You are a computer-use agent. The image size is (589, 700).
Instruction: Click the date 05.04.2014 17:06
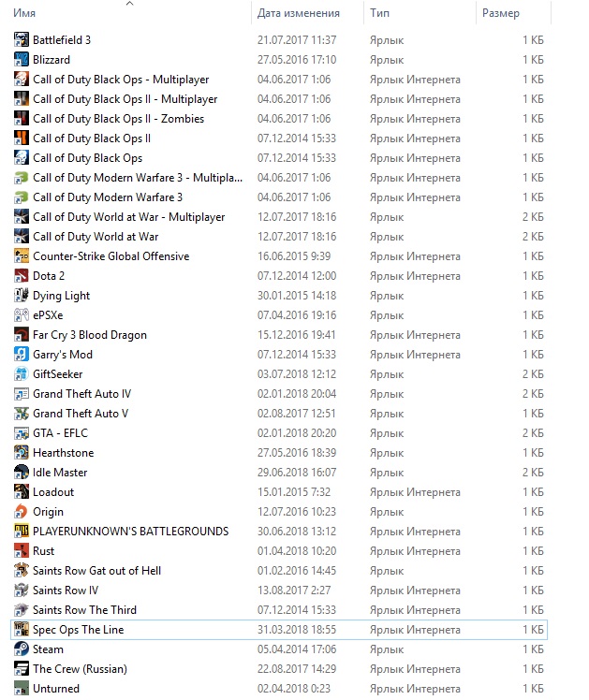(x=297, y=649)
